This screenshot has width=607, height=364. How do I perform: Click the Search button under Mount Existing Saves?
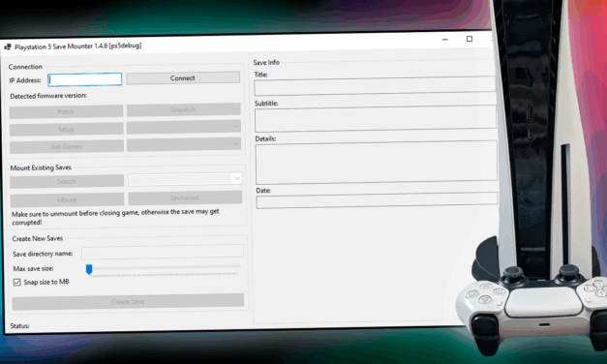67,181
